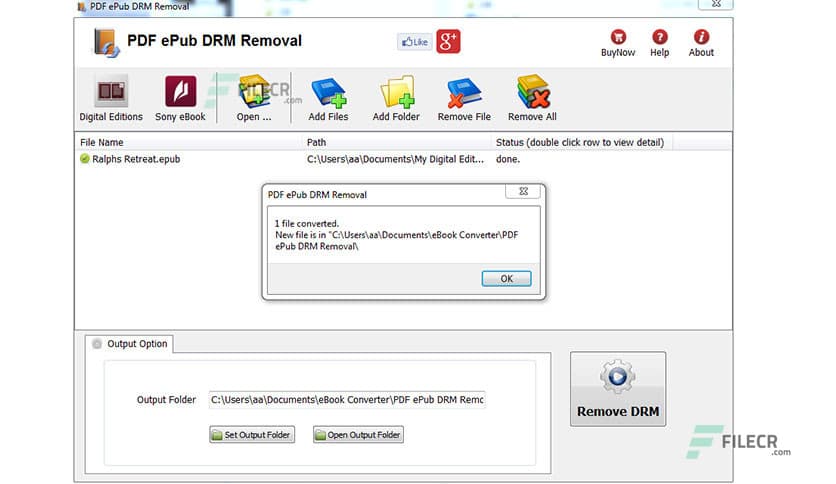Remove All files from list
Image resolution: width=836 pixels, height=484 pixels.
click(532, 99)
